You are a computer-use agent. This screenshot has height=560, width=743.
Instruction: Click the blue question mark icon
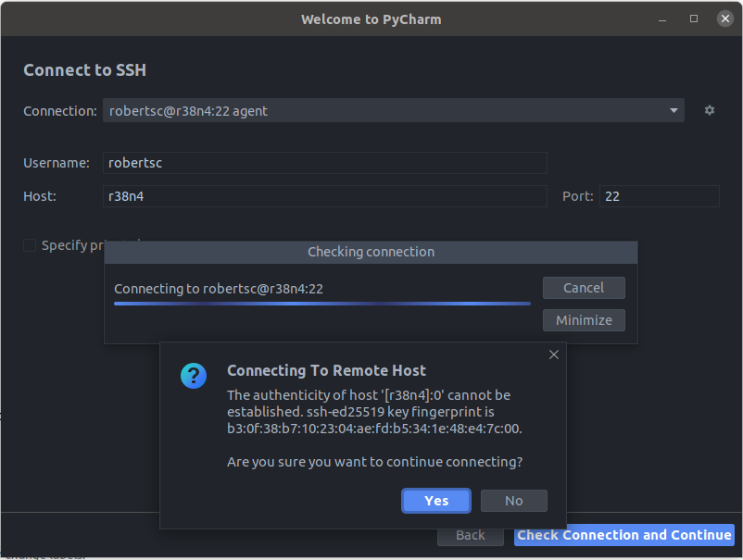point(194,376)
